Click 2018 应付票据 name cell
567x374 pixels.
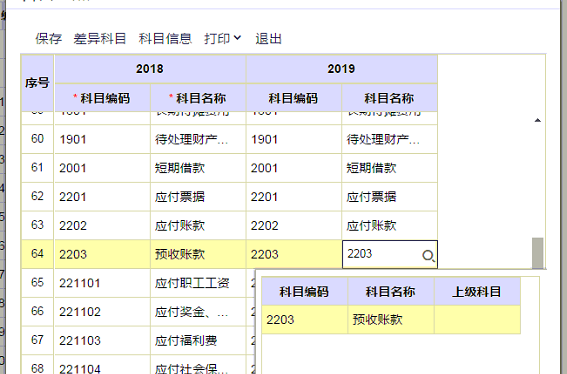pos(198,197)
